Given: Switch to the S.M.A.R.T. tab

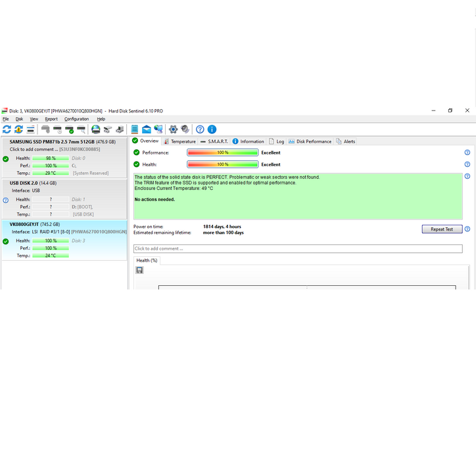Looking at the screenshot, I should (x=214, y=141).
